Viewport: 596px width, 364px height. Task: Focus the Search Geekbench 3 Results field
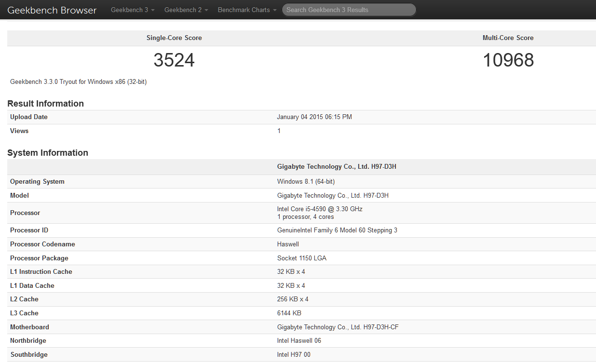349,10
